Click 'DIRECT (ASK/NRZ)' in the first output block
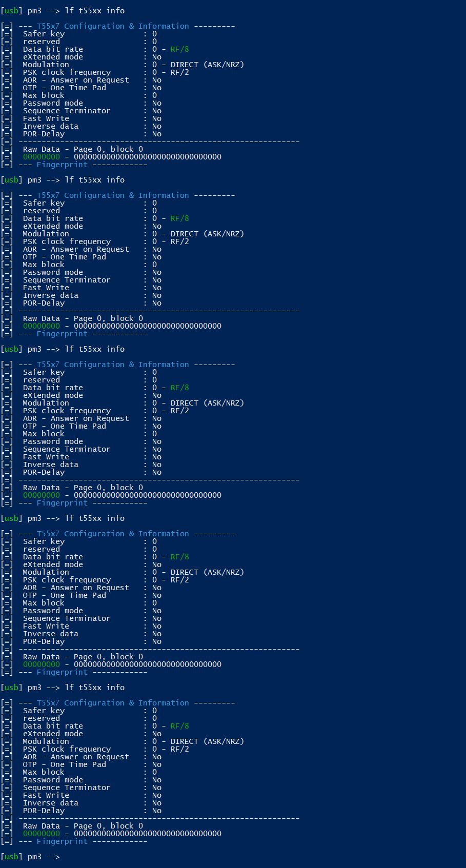This screenshot has width=466, height=868. (207, 65)
